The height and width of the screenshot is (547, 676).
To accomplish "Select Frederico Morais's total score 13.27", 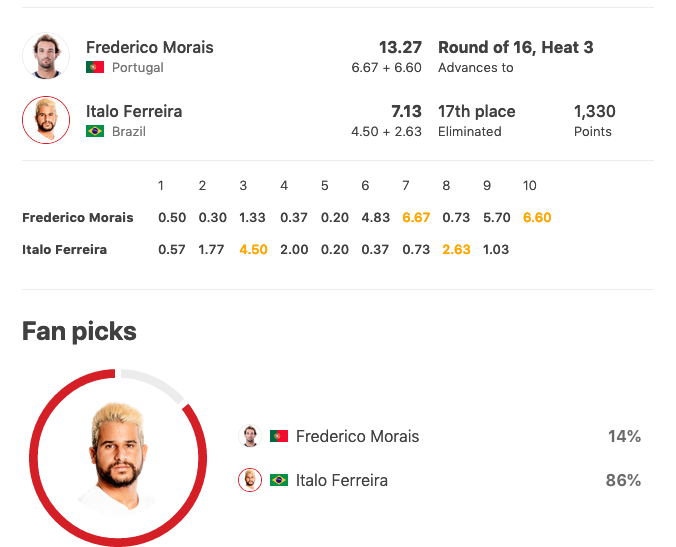I will pos(400,47).
